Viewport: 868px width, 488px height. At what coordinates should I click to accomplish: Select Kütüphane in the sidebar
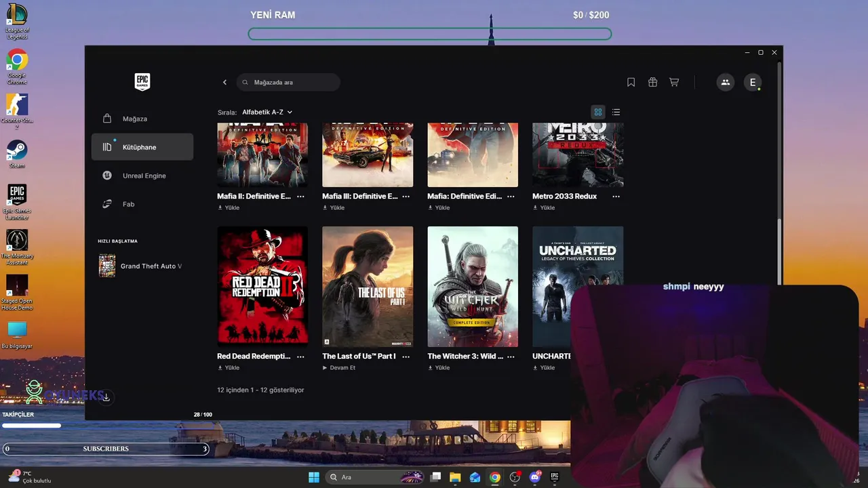pyautogui.click(x=142, y=147)
